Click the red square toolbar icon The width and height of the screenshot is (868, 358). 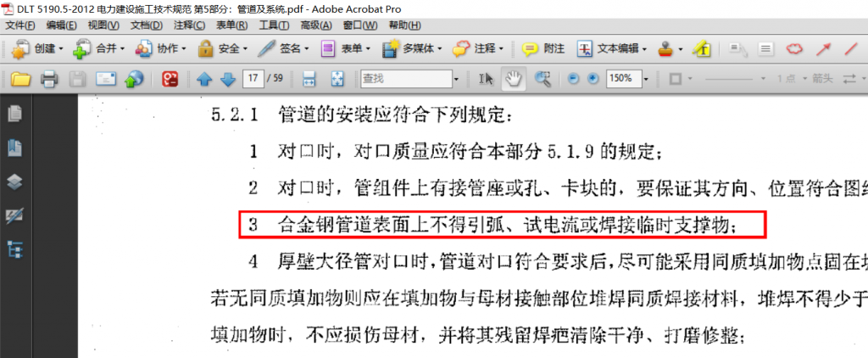pyautogui.click(x=170, y=79)
